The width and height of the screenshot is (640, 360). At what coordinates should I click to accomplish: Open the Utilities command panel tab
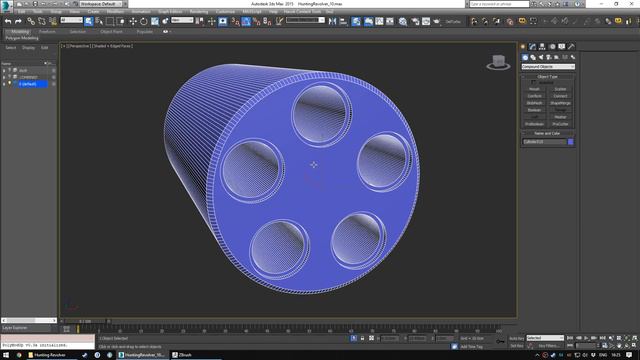(x=571, y=47)
